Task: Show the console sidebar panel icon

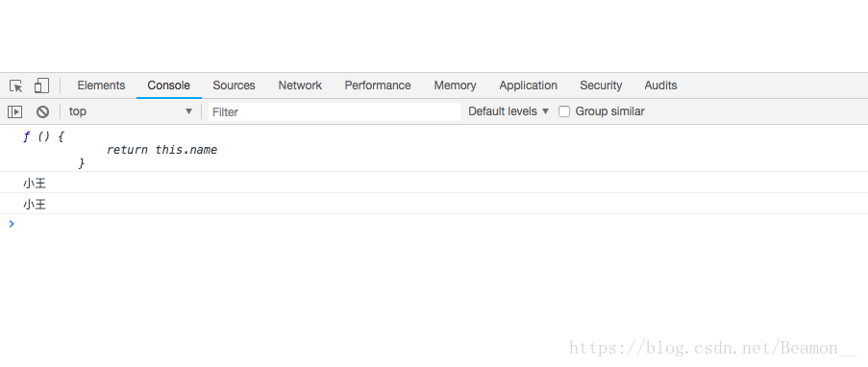Action: (x=15, y=111)
